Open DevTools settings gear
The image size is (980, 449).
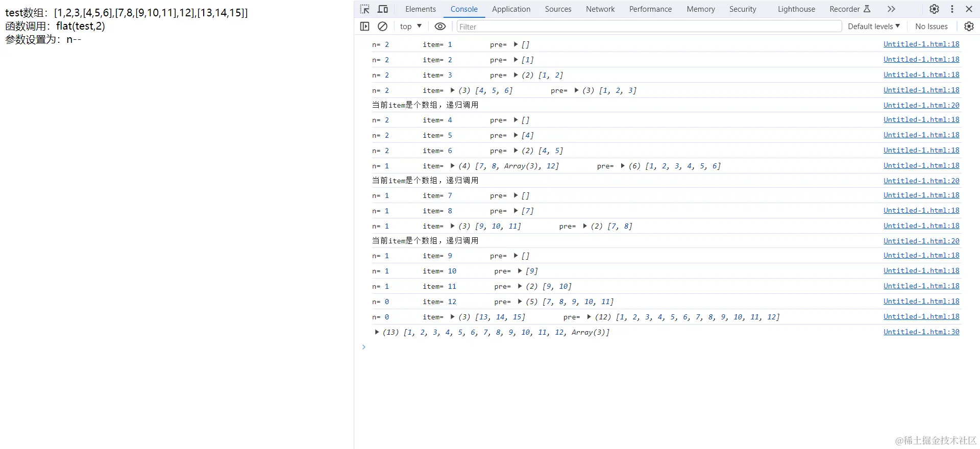pyautogui.click(x=934, y=9)
